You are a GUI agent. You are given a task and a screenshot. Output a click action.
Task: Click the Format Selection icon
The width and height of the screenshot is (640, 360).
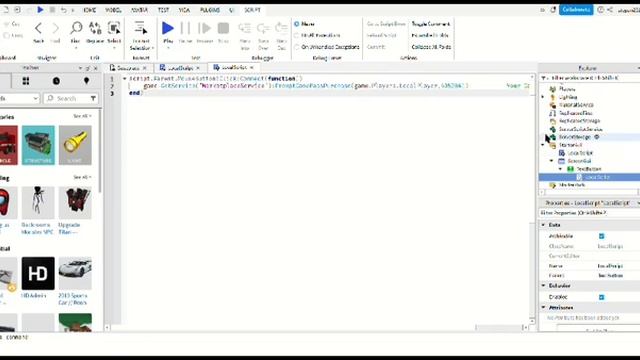coord(140,28)
